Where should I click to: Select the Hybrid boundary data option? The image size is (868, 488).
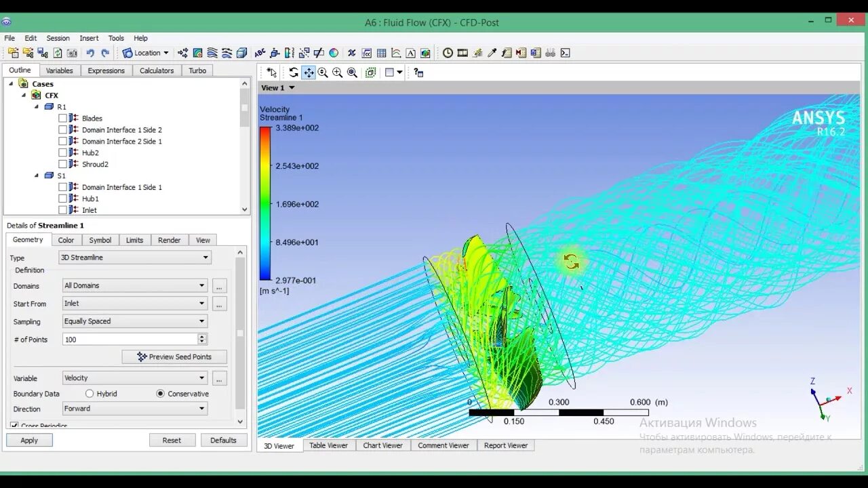(90, 394)
